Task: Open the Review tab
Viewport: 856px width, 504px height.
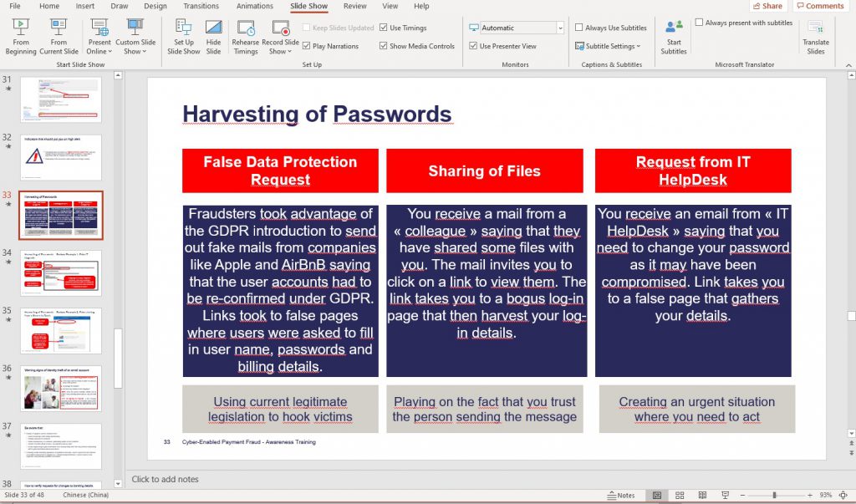Action: click(354, 6)
